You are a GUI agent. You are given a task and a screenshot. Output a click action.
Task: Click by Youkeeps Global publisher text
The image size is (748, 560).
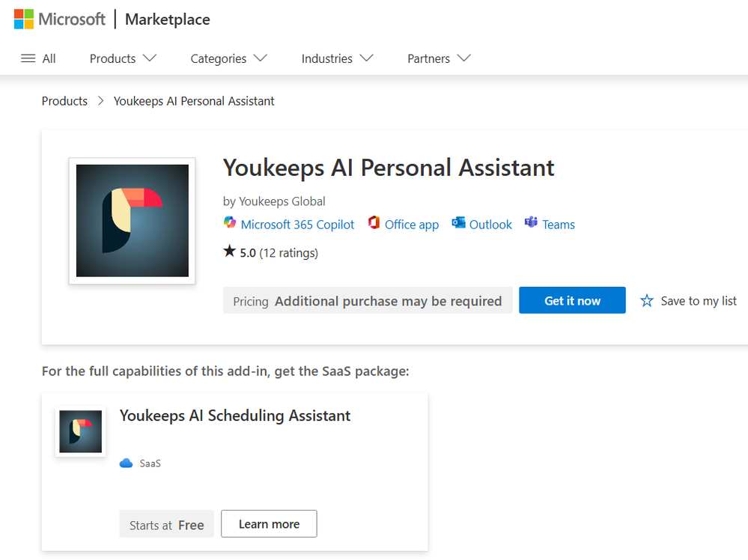[x=274, y=201]
